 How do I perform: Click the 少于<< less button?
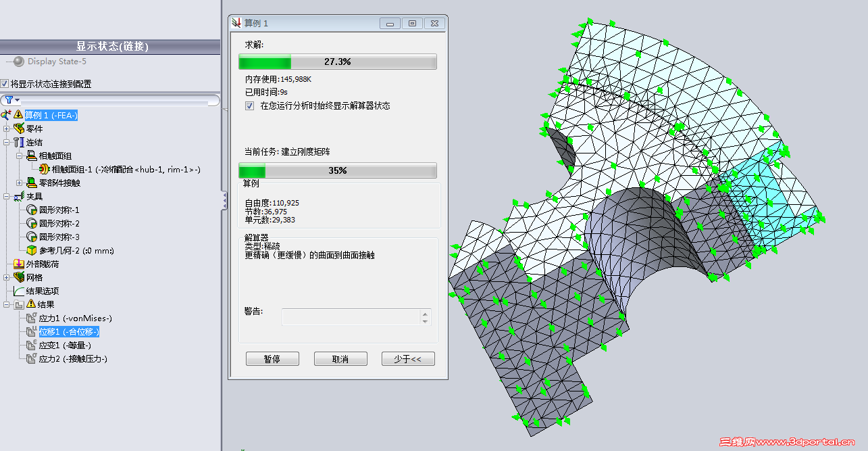coord(408,359)
